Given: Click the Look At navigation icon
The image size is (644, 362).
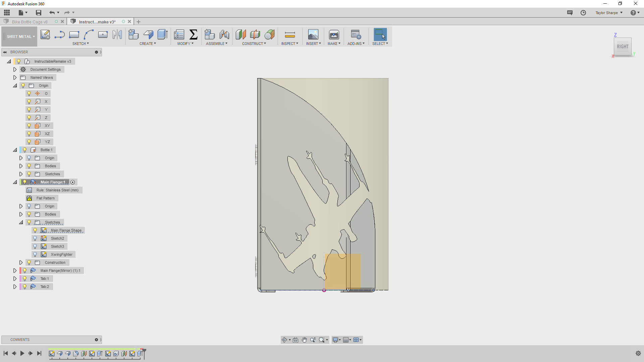Looking at the screenshot, I should pos(296,340).
